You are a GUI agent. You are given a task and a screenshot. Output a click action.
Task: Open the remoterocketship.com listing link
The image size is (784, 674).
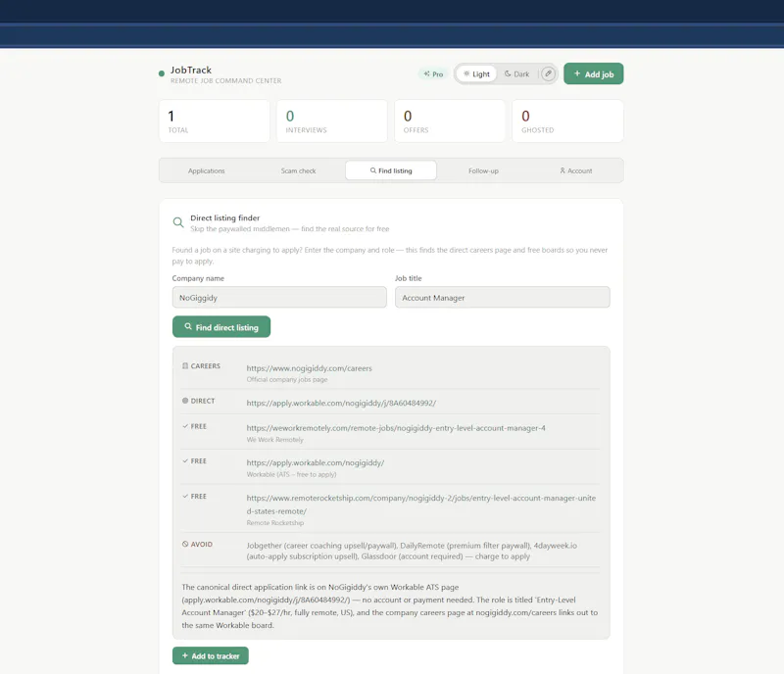click(421, 505)
